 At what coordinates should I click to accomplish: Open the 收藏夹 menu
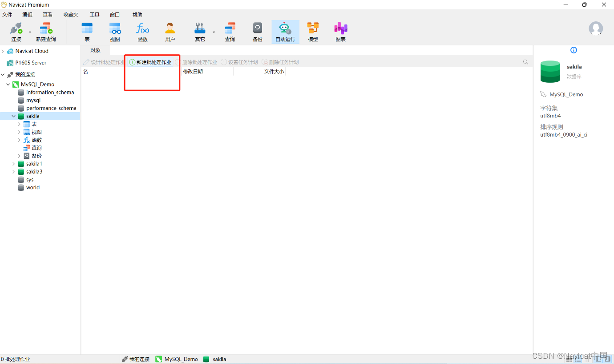pyautogui.click(x=71, y=15)
